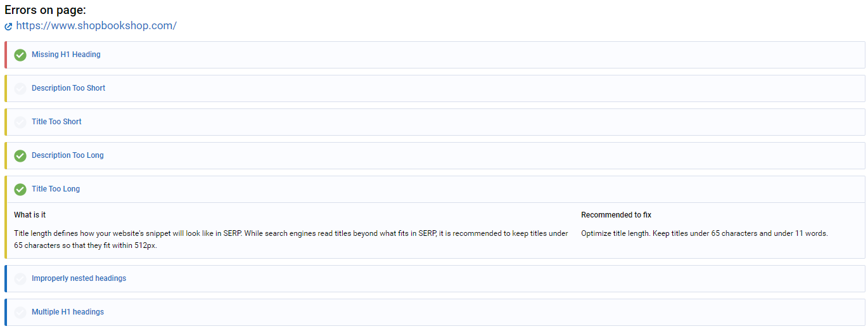Click green check icon for Missing H1 Heading
868x331 pixels.
(20, 55)
